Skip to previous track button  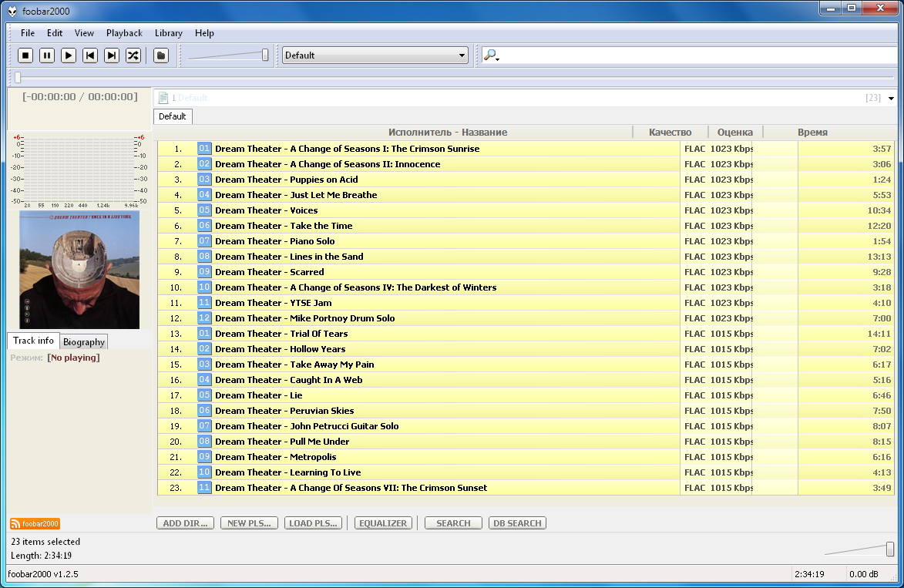pyautogui.click(x=90, y=55)
